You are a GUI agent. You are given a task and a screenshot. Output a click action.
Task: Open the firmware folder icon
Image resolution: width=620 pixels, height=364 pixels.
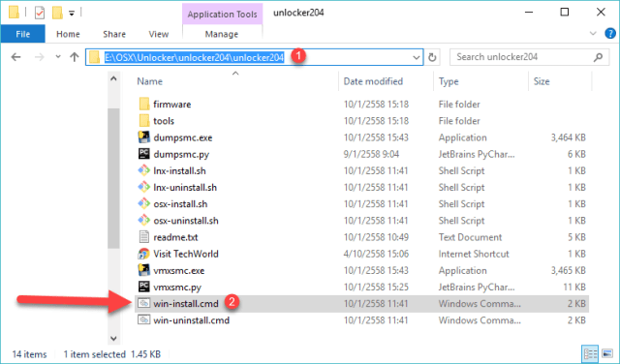tap(144, 104)
